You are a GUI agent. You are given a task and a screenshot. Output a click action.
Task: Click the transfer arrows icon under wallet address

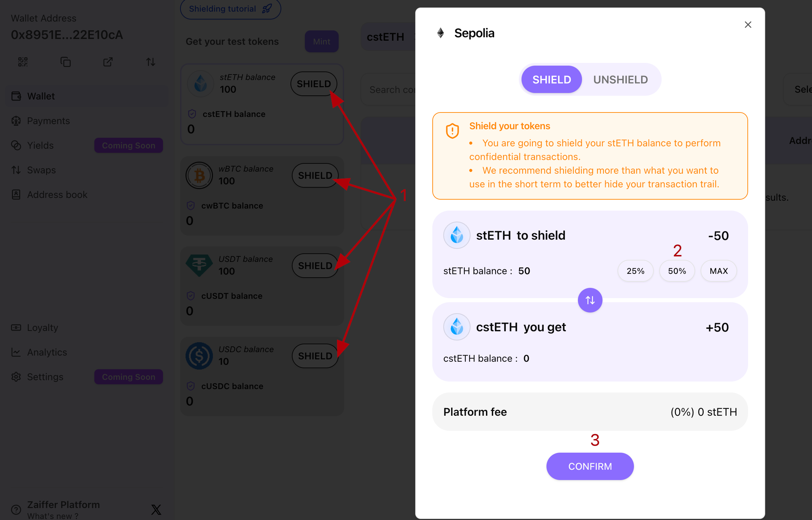[x=151, y=62]
